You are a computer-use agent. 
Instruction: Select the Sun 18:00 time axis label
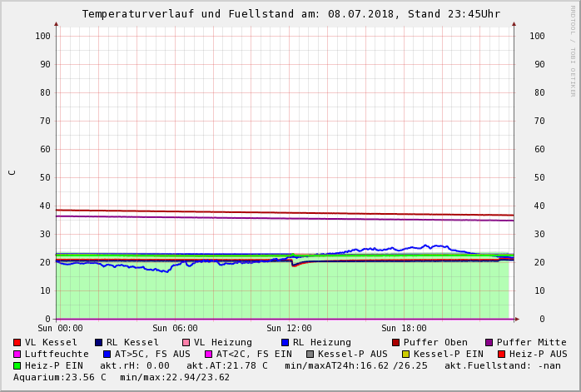tap(404, 329)
